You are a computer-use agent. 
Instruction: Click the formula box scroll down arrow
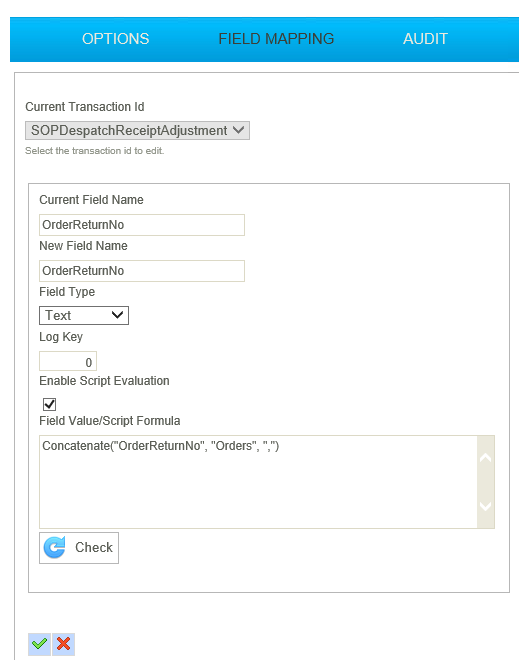485,506
